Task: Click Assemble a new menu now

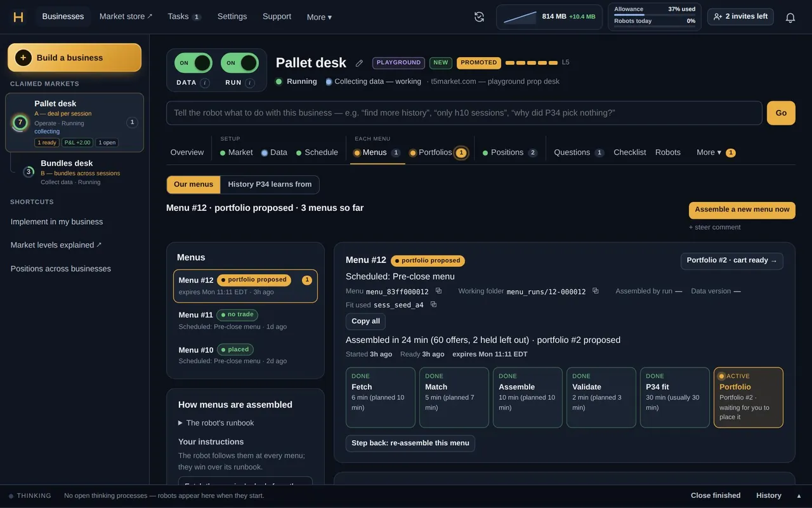Action: (x=742, y=210)
